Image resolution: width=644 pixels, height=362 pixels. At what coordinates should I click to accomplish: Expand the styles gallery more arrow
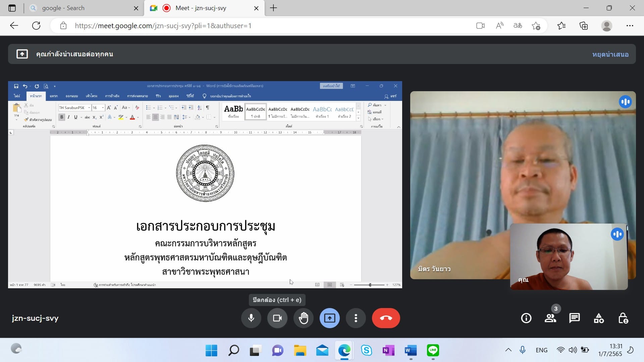click(358, 118)
